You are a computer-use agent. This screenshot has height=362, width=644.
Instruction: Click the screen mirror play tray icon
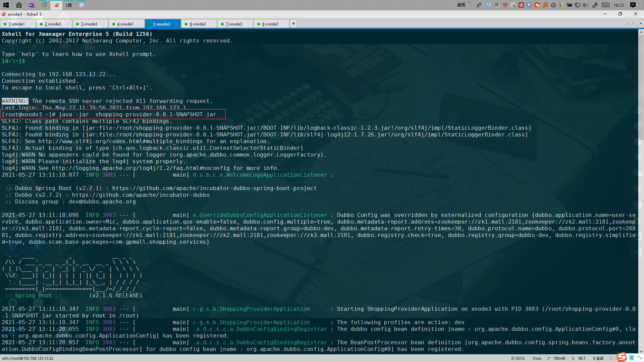pyautogui.click(x=513, y=5)
